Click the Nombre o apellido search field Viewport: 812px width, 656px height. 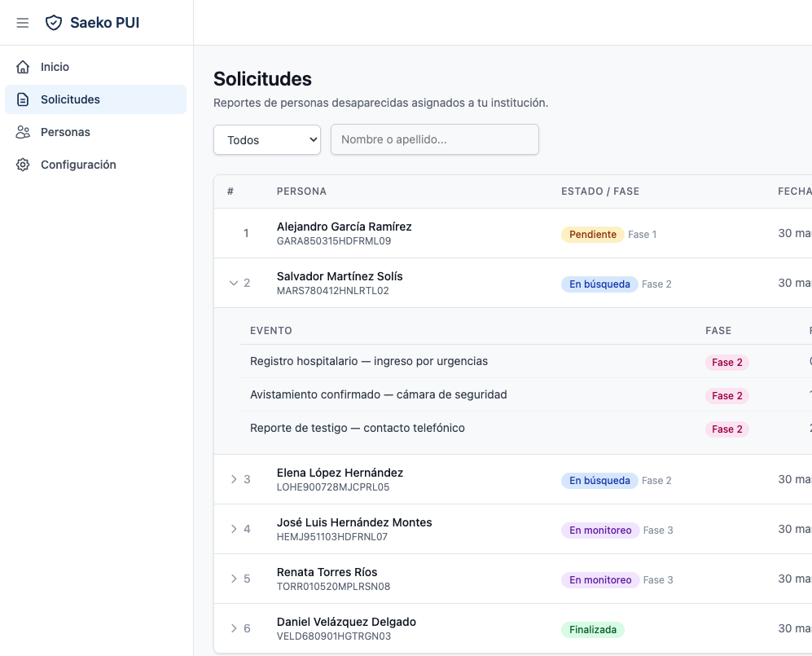(x=434, y=139)
